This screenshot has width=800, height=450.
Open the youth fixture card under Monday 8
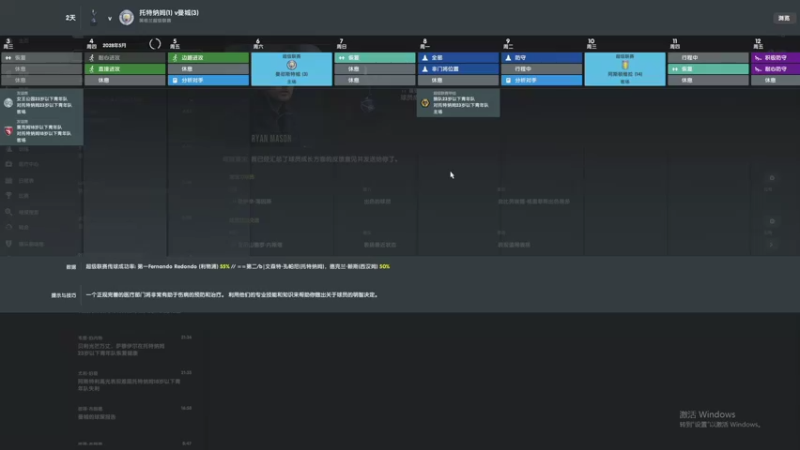coord(458,103)
